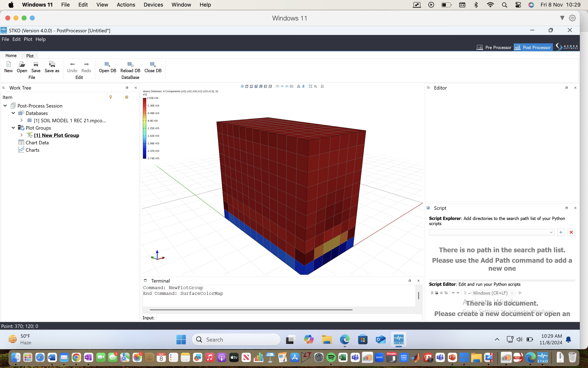Click the New file icon in the Home ribbon

(x=9, y=64)
